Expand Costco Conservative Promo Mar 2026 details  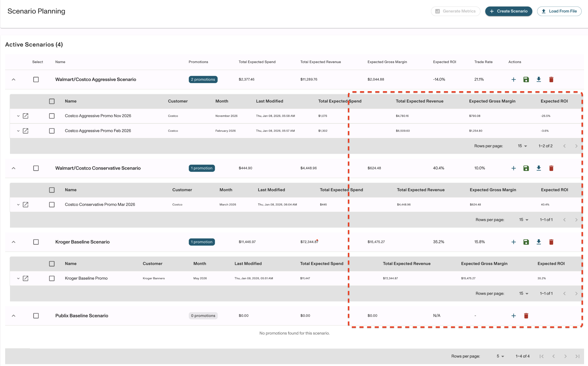(x=18, y=205)
